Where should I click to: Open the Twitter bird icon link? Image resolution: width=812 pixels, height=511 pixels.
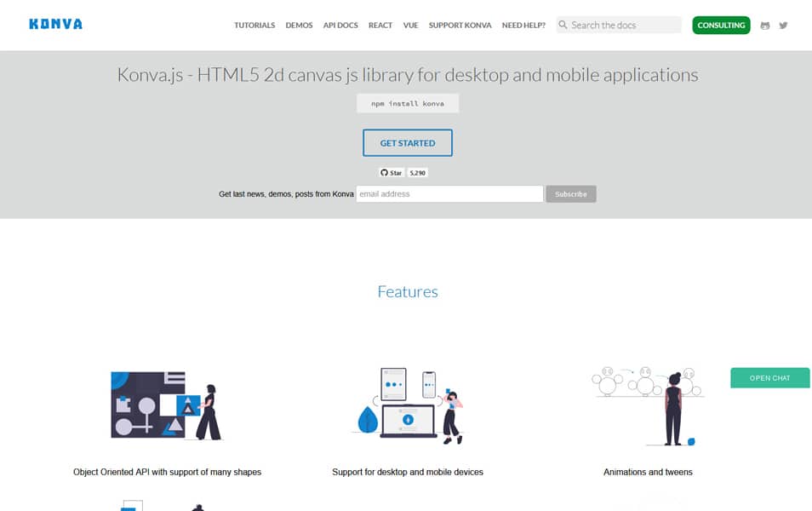point(784,25)
